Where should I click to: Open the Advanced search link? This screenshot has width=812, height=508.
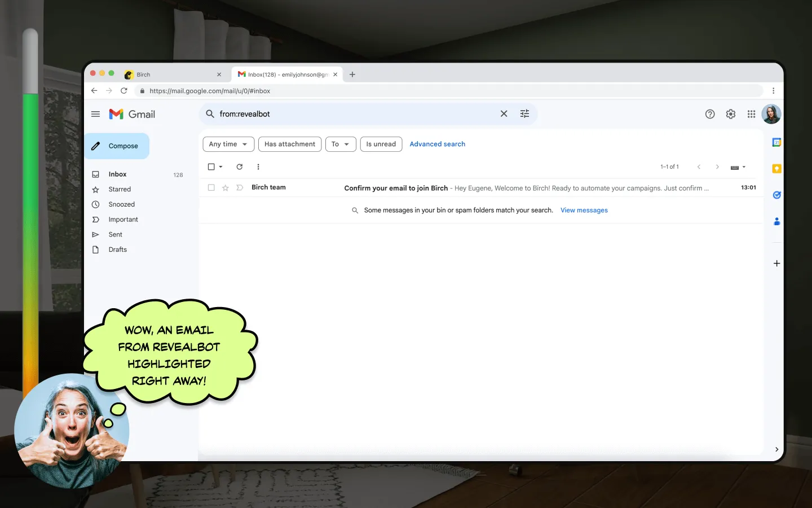tap(438, 144)
